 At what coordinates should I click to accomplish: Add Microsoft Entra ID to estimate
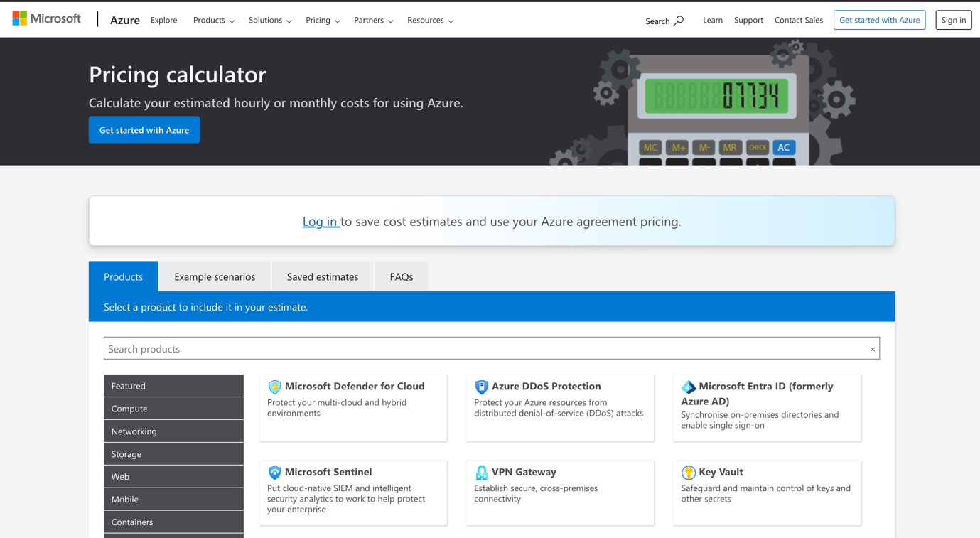(767, 408)
